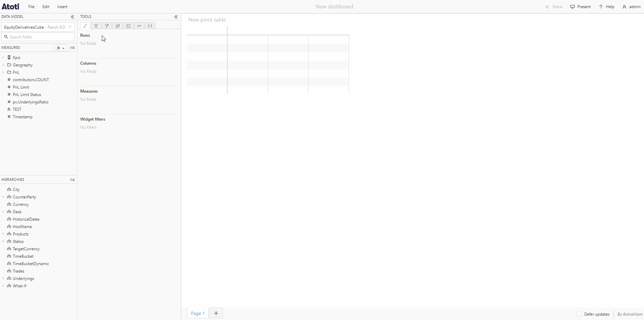Click the Present screen icon
This screenshot has height=320, width=644.
[x=573, y=7]
